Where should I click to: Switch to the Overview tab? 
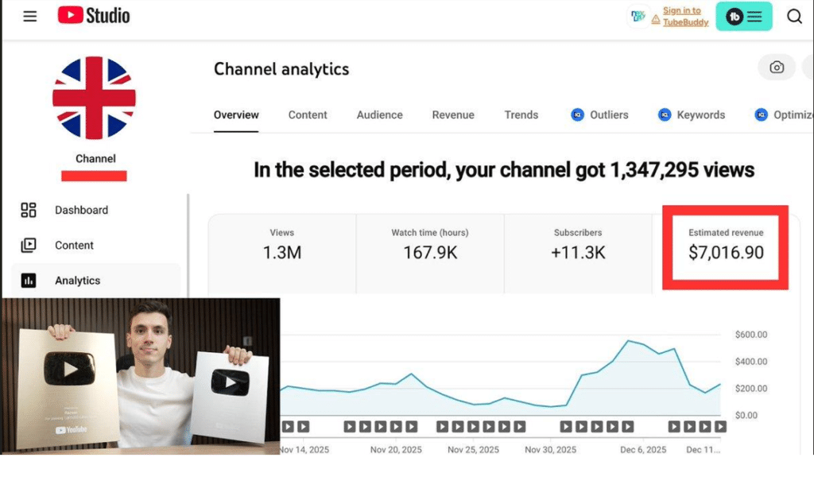[236, 115]
